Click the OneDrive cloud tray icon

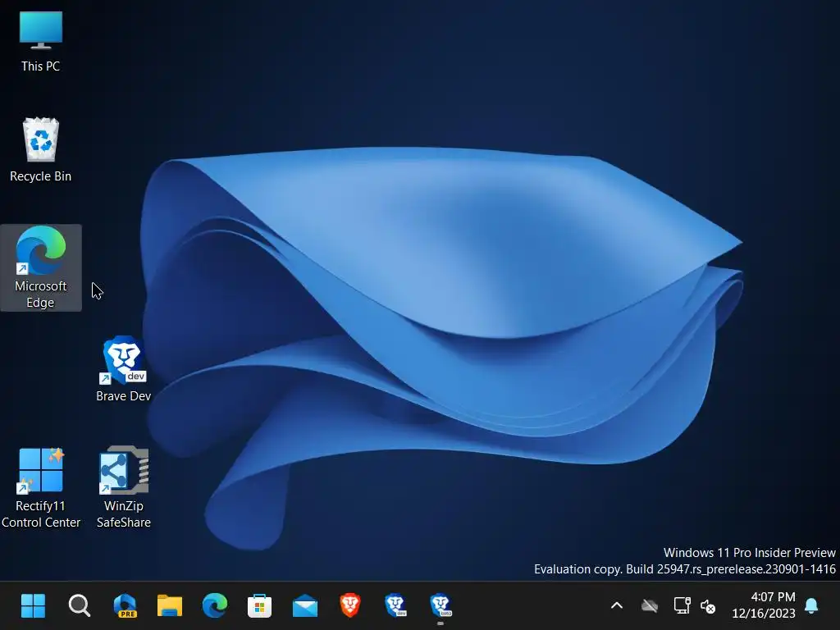point(650,606)
